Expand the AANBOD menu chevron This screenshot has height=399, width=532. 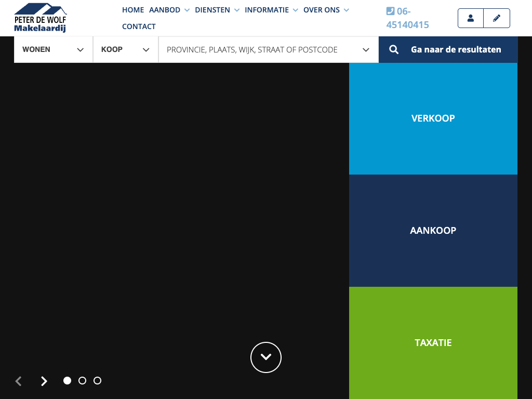click(x=187, y=10)
